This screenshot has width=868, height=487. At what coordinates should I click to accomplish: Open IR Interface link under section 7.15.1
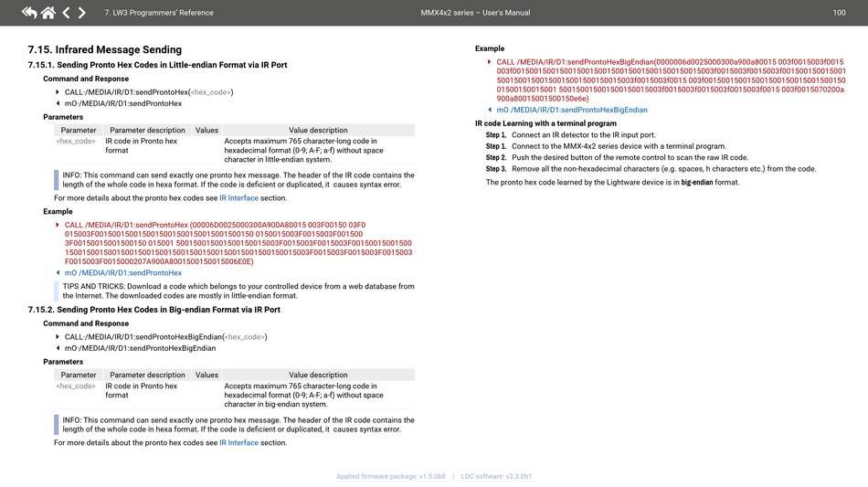(x=238, y=197)
